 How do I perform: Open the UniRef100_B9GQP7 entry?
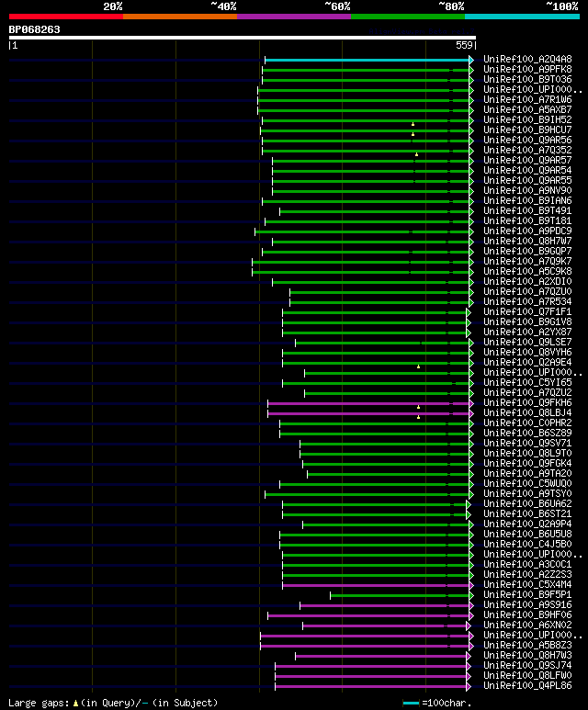[x=527, y=252]
